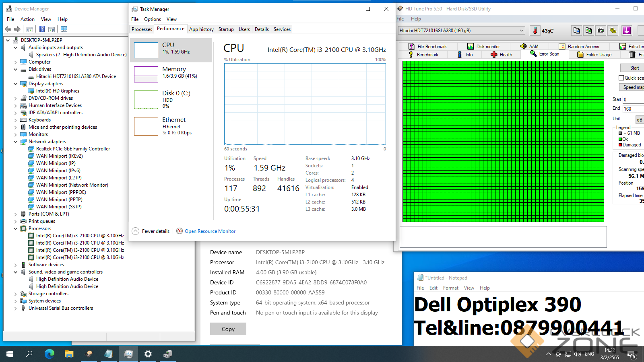The image size is (644, 362).
Task: Select CPU graph thumbnail in Task Manager sidebar
Action: [x=146, y=50]
